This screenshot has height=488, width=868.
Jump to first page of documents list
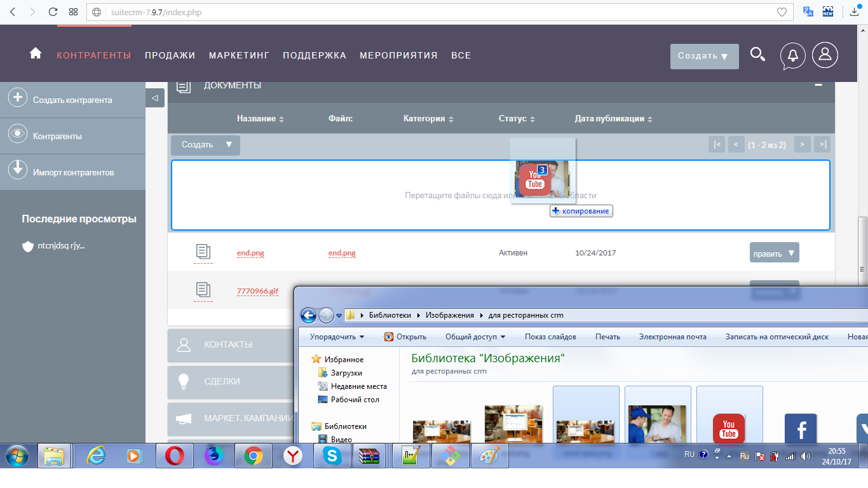[717, 145]
